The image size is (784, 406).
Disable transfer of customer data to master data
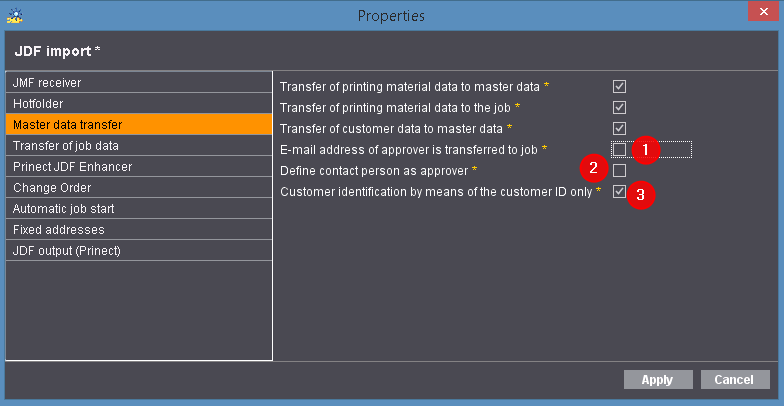(619, 128)
